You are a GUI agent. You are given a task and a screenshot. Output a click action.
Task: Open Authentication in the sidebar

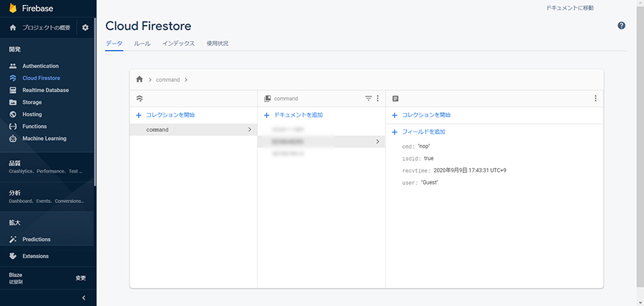[x=41, y=66]
